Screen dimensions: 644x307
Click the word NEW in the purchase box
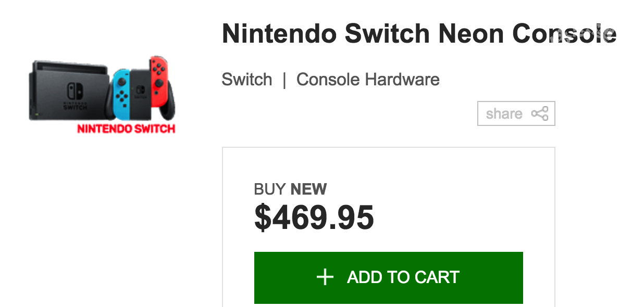coord(309,189)
